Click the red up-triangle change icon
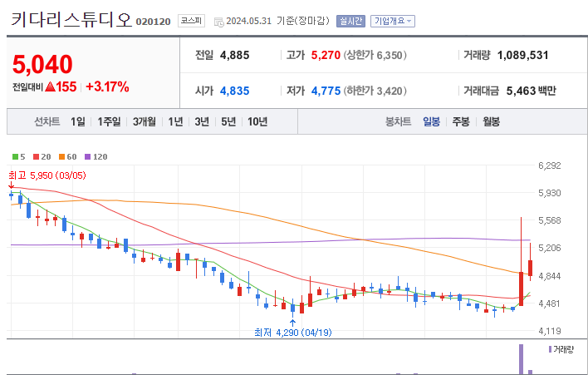 (x=51, y=87)
